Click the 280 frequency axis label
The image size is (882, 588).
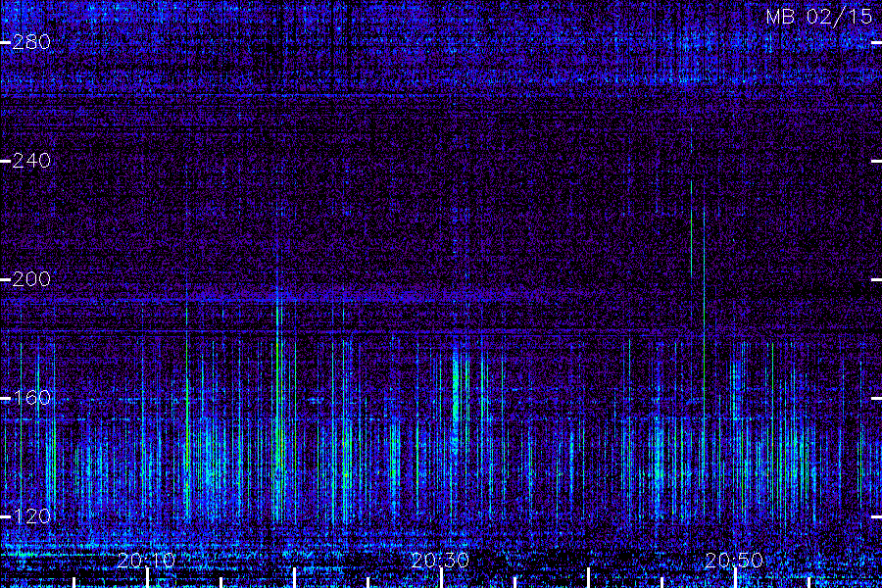pyautogui.click(x=31, y=42)
